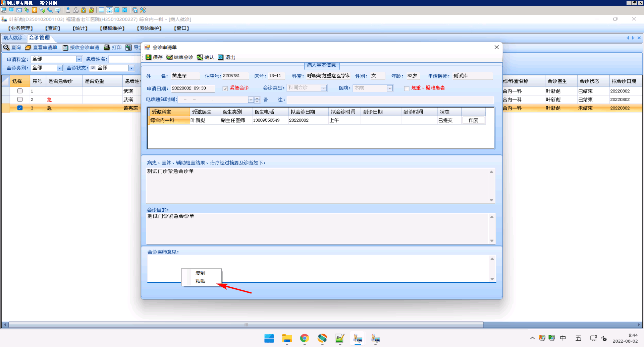This screenshot has height=347, width=644.
Task: Click the command prompt icon in remote toolbar
Action: [x=19, y=10]
